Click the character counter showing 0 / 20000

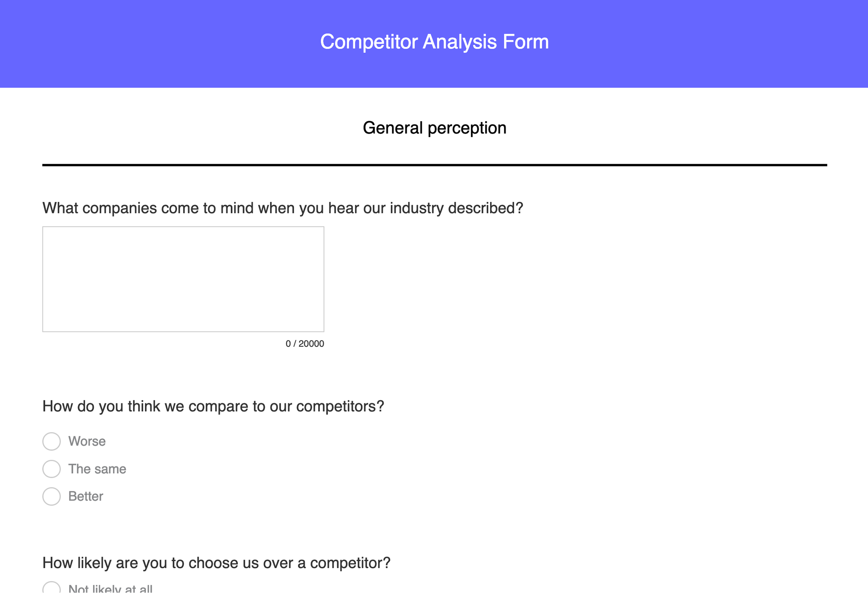click(304, 343)
